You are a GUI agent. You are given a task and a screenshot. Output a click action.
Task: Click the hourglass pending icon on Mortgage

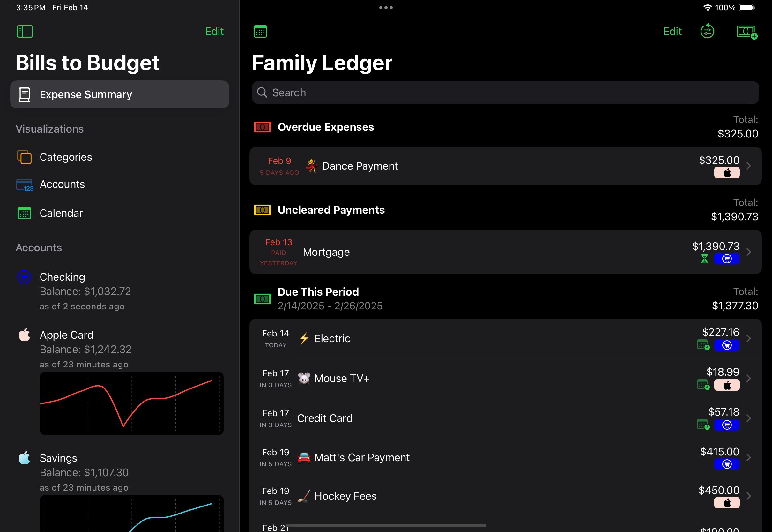tap(704, 259)
